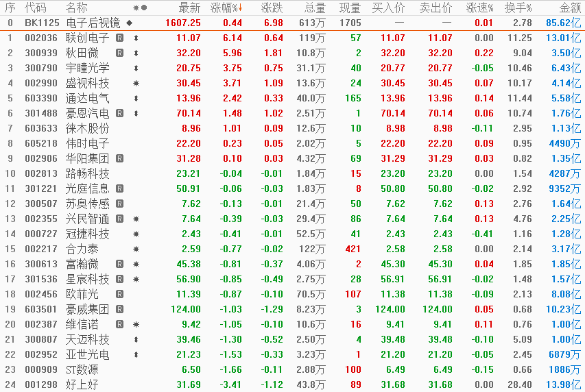Sort by 涨速% column header
The width and height of the screenshot is (585, 392).
480,8
